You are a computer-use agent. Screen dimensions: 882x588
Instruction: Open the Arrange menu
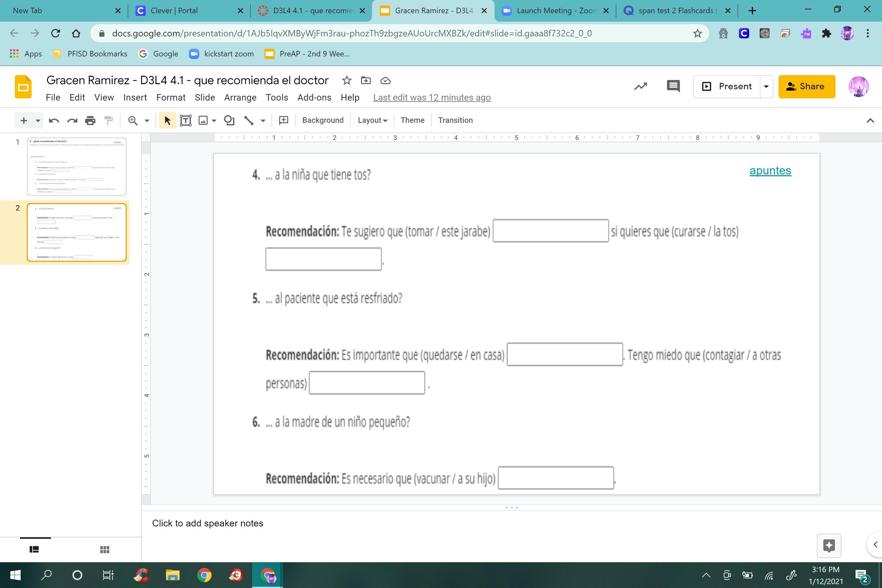[x=240, y=97]
